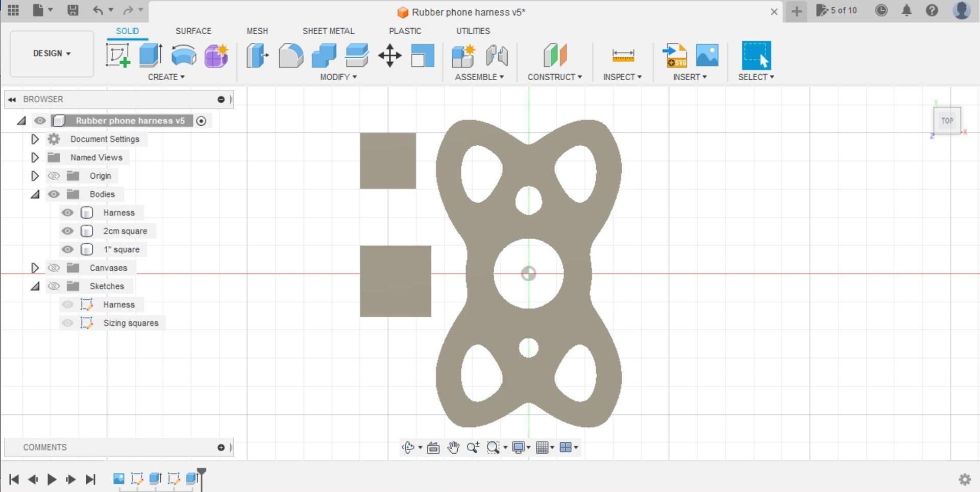Click the TOP face of ViewCube

coord(947,121)
